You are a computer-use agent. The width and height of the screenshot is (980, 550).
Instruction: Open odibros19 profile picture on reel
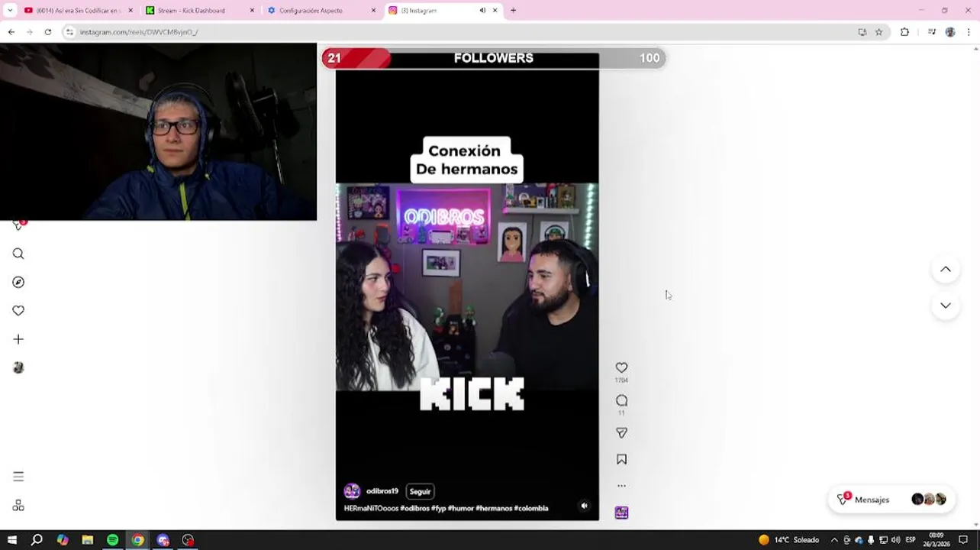(352, 491)
